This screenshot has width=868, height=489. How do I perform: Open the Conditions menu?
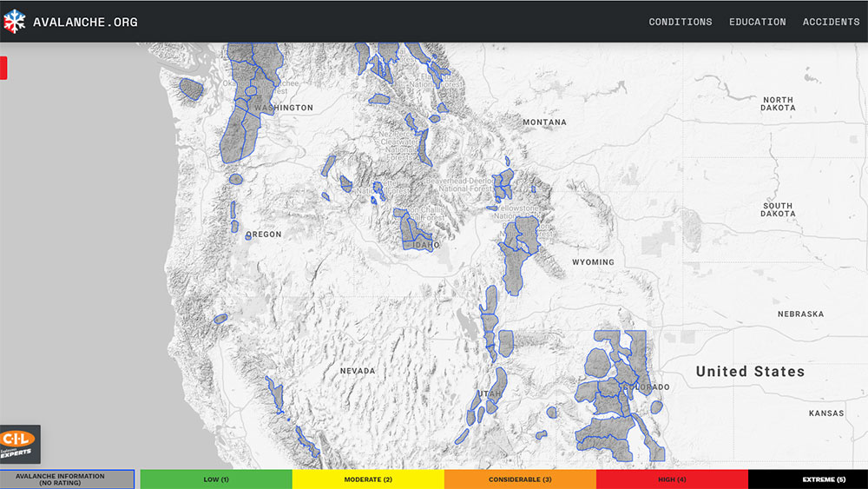coord(680,22)
